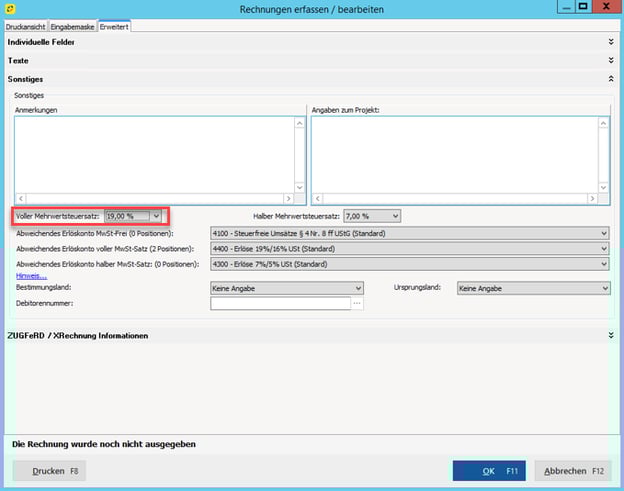Image resolution: width=624 pixels, height=491 pixels.
Task: Switch to the Druckansicht tab
Action: (x=25, y=25)
